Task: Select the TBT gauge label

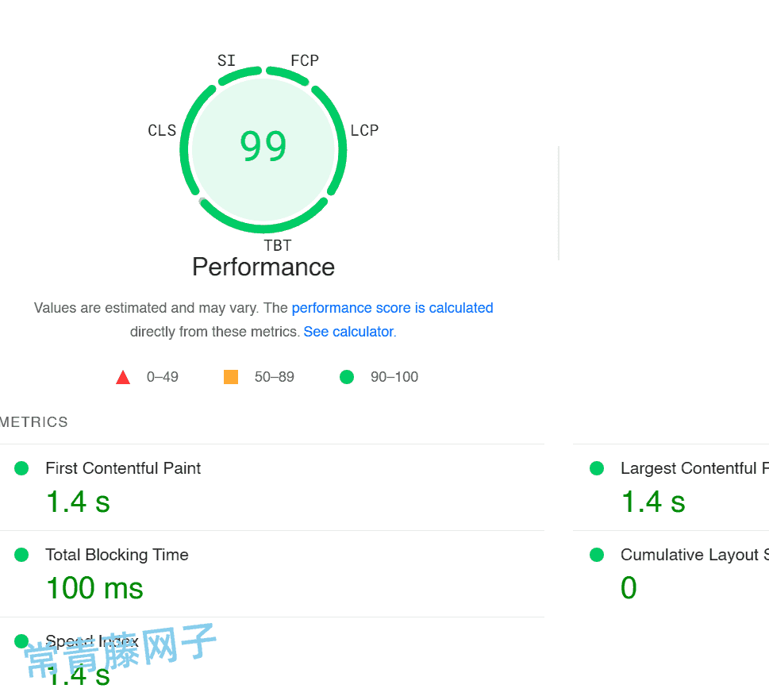Action: (278, 245)
